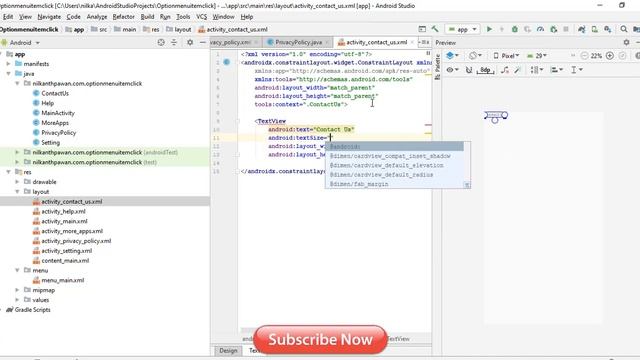Image resolution: width=640 pixels, height=360 pixels.
Task: Click the preview magnet autoconnect icon
Action: 469,70
